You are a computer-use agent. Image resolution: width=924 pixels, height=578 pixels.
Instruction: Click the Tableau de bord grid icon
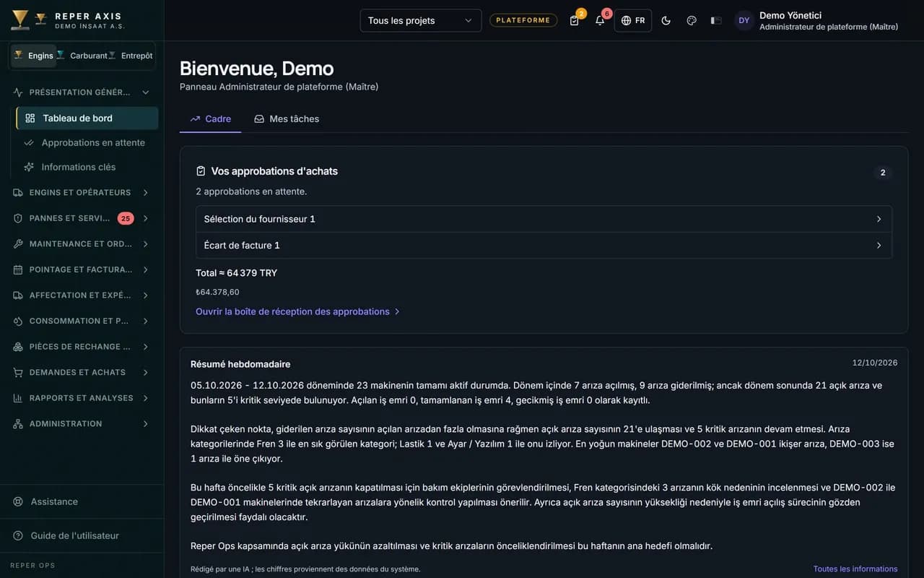(30, 118)
